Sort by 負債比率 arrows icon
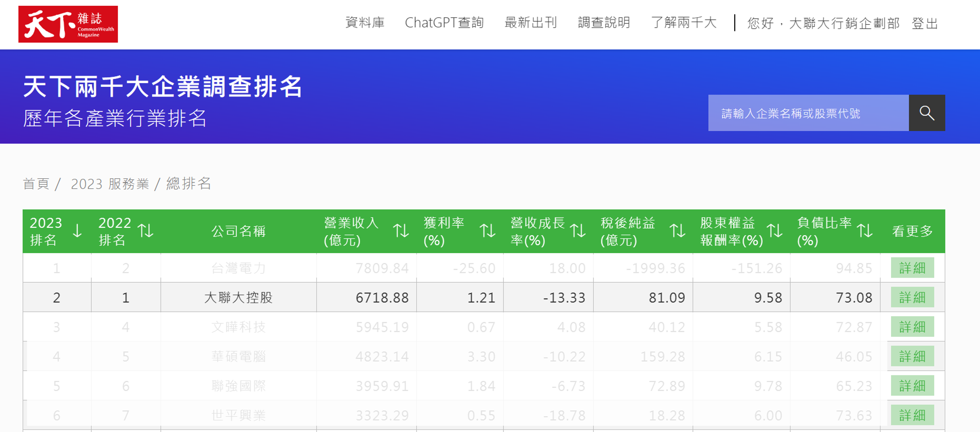The image size is (980, 432). [865, 231]
